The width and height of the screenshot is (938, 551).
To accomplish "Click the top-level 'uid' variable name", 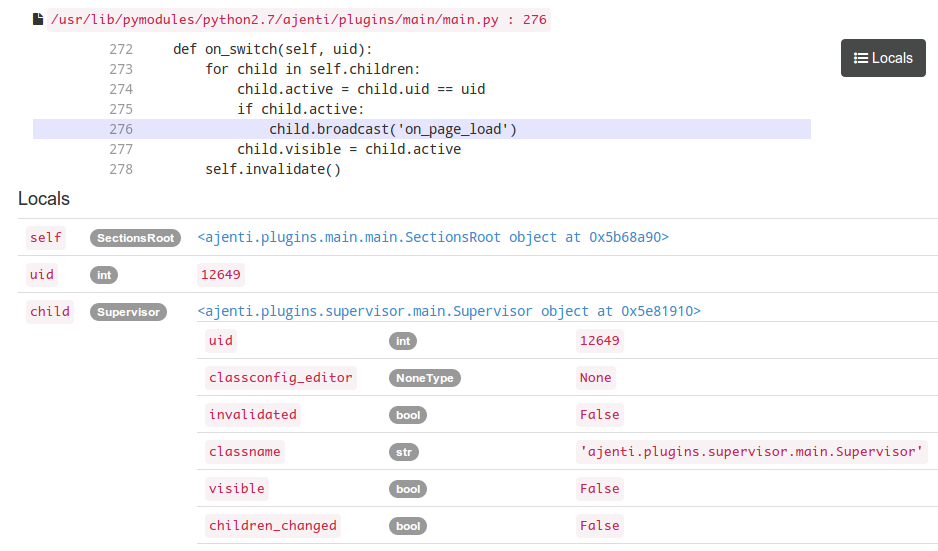I will tap(42, 275).
